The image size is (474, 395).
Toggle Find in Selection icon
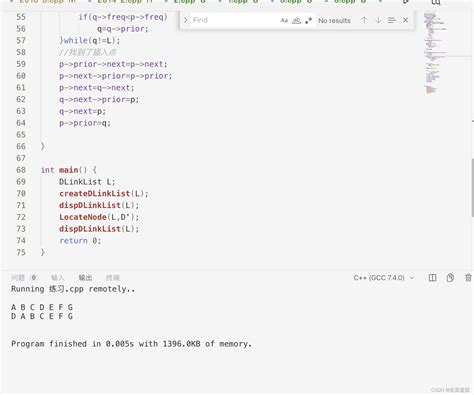(x=392, y=20)
